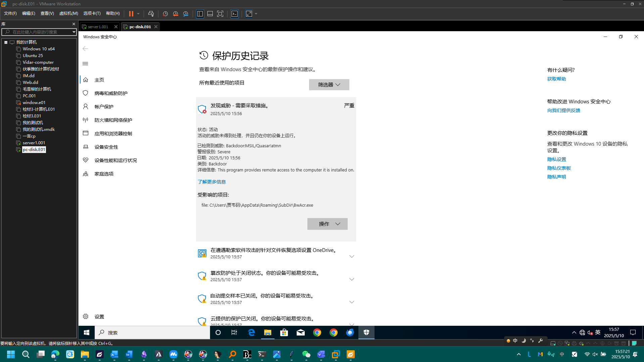Open Mail app on guest taskbar
644x362 pixels.
pos(301,332)
